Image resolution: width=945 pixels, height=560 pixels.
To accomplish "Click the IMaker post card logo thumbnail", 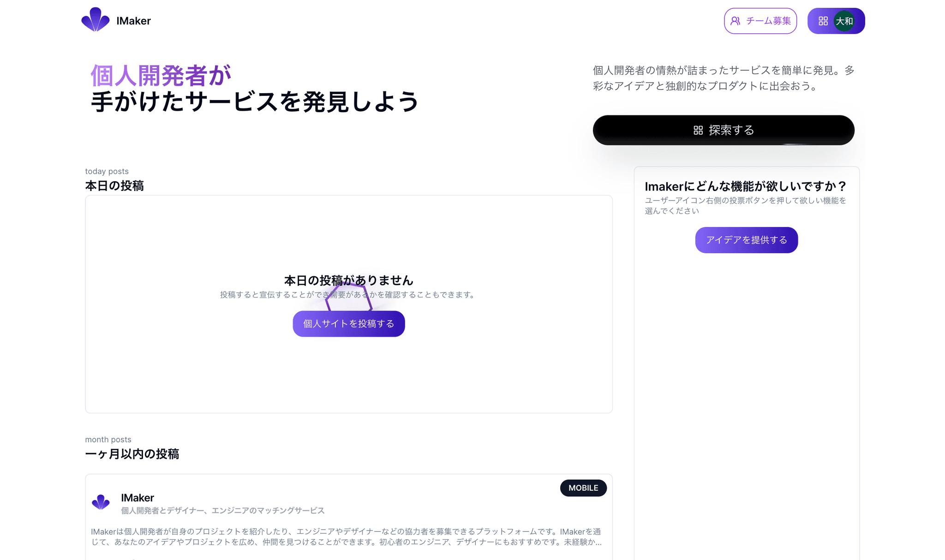I will (101, 502).
